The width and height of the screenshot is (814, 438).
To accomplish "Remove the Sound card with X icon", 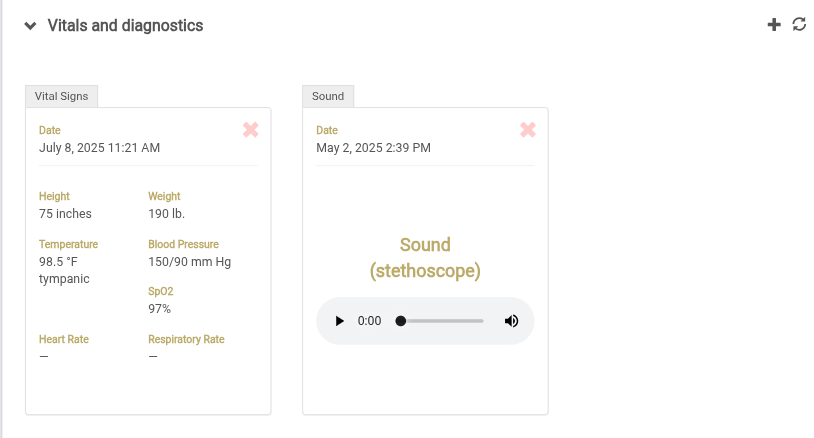I will point(528,130).
